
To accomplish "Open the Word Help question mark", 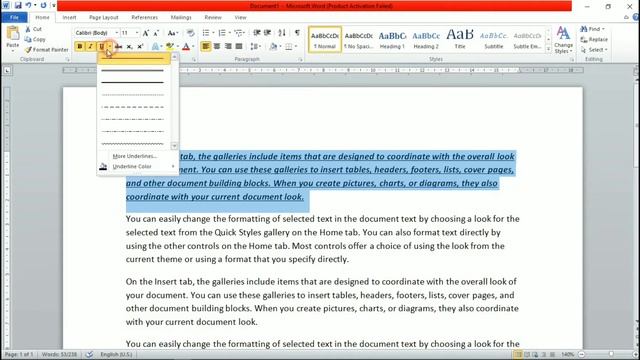I will click(x=636, y=17).
